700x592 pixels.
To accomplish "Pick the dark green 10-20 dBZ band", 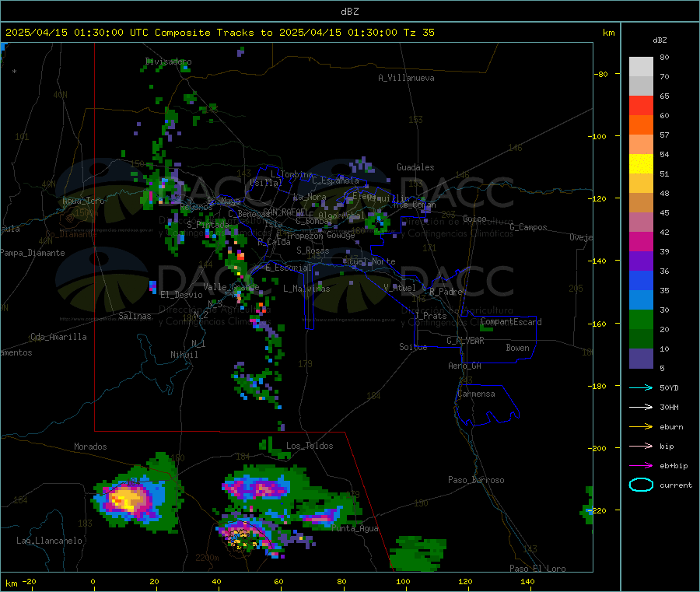I will (641, 339).
